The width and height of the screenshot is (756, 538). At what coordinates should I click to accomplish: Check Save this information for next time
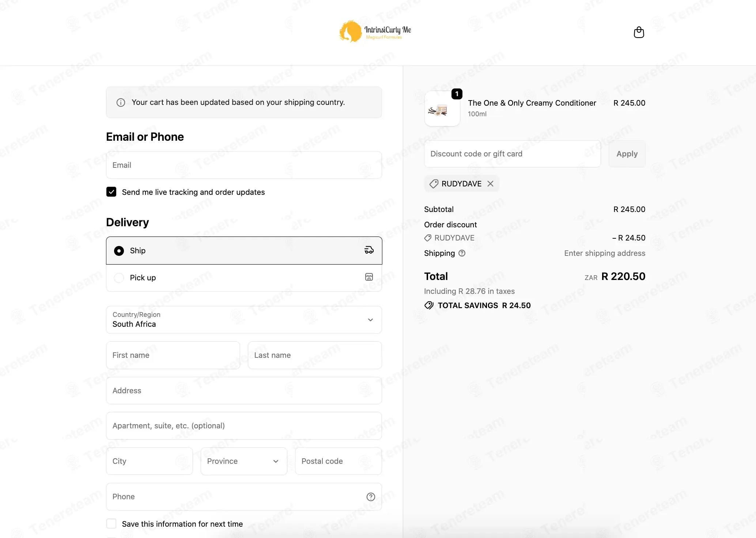tap(111, 524)
